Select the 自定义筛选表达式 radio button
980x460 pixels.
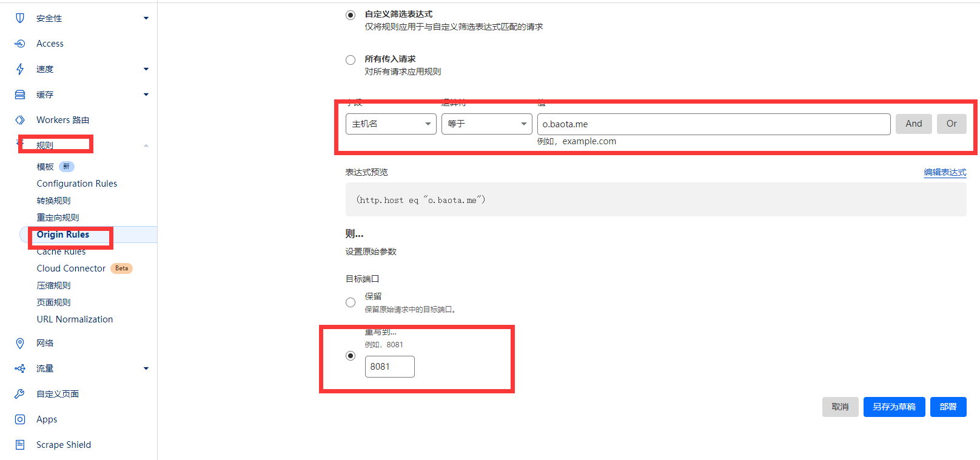(x=351, y=15)
